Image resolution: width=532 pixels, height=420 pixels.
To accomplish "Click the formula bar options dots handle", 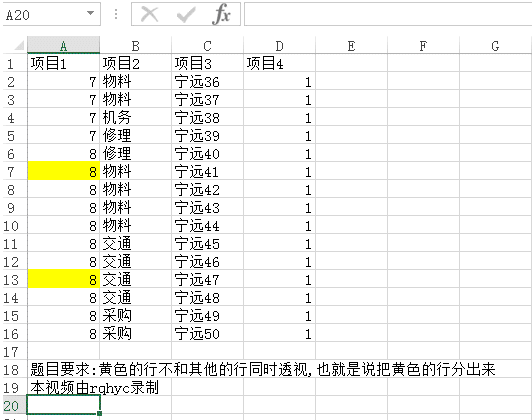I will 116,14.
